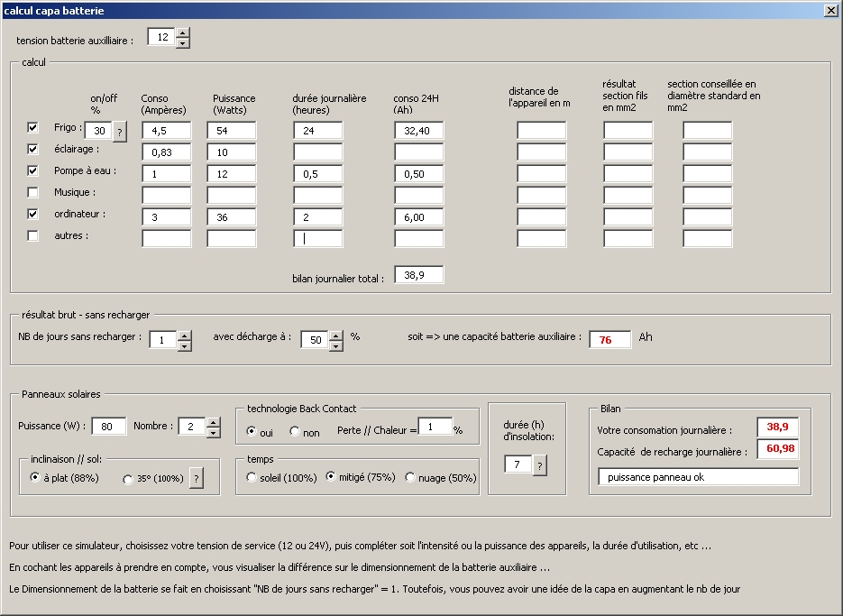Check the autres appliance checkbox
The image size is (843, 616).
[x=33, y=236]
